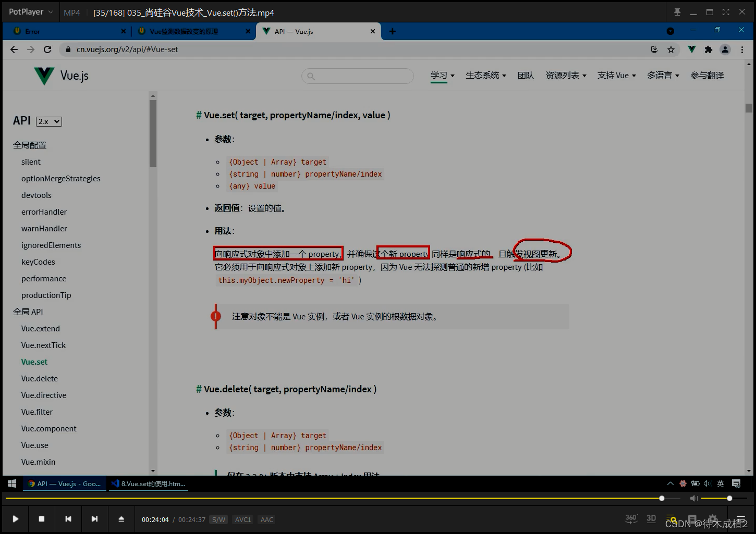Open a new browser tab
Viewport: 756px width, 534px height.
(x=393, y=31)
